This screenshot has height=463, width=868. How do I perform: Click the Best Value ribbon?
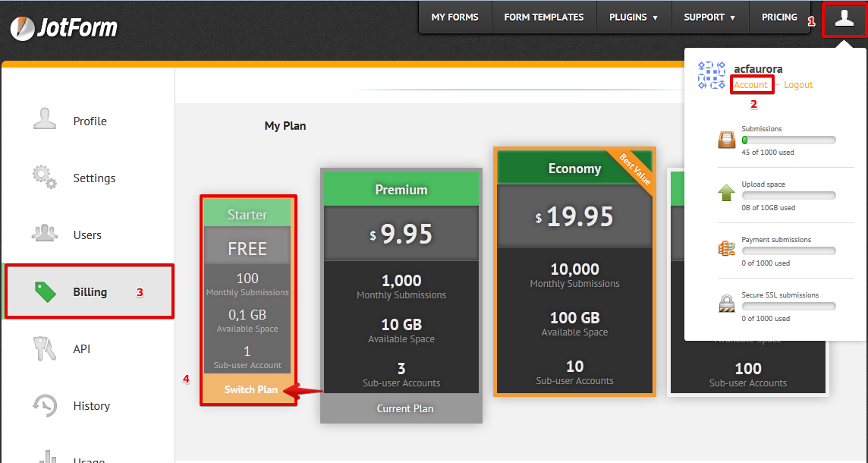(634, 170)
